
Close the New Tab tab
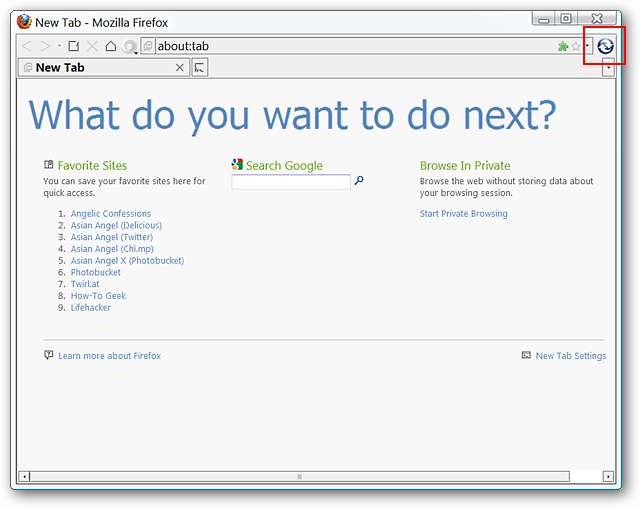[x=180, y=68]
